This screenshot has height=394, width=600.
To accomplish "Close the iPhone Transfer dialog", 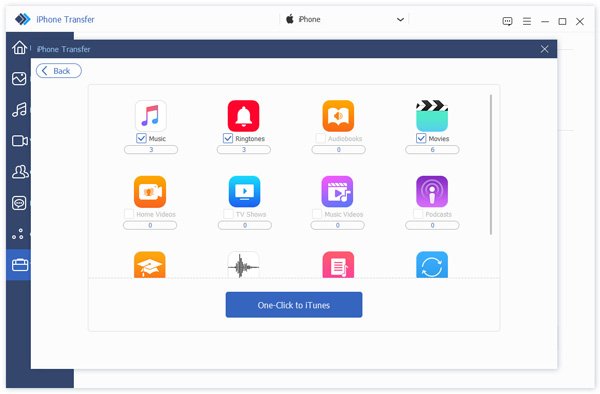I will point(545,49).
